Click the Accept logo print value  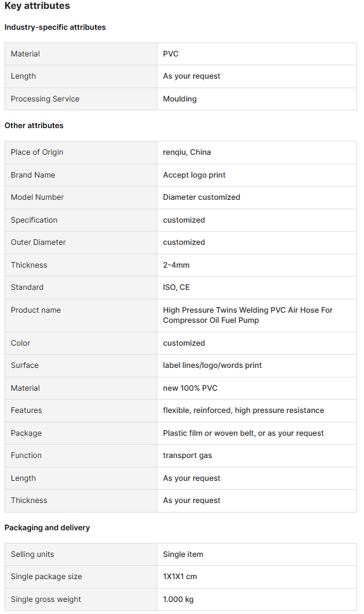pos(194,174)
